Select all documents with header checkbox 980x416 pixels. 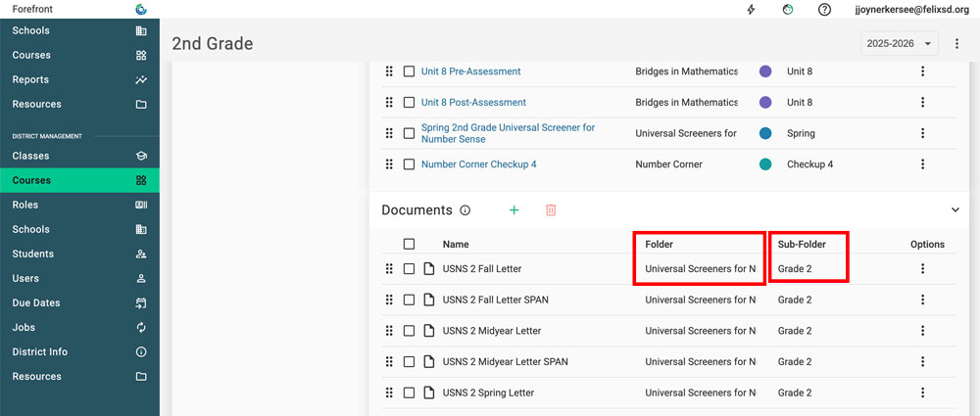409,244
